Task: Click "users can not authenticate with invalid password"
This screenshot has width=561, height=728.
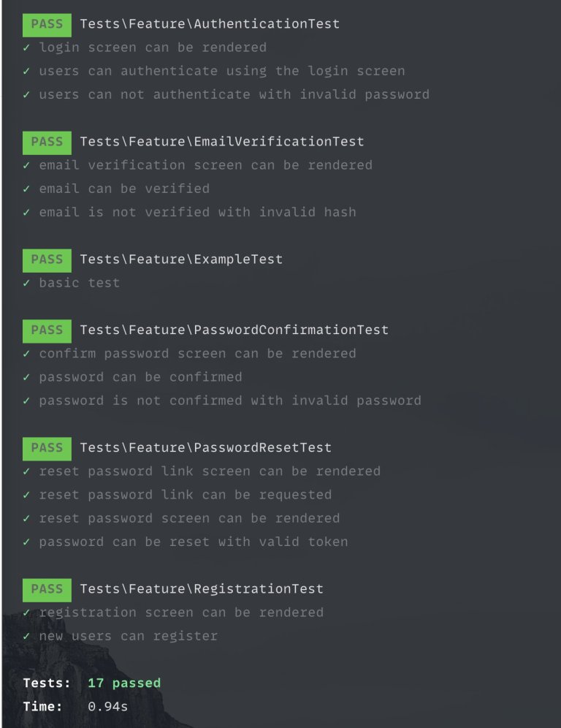Action: pos(234,95)
